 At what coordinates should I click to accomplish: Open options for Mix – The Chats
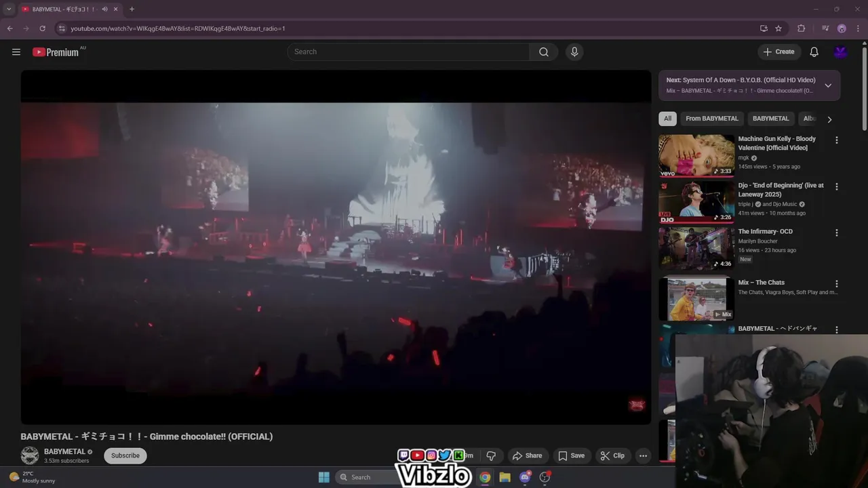[837, 284]
